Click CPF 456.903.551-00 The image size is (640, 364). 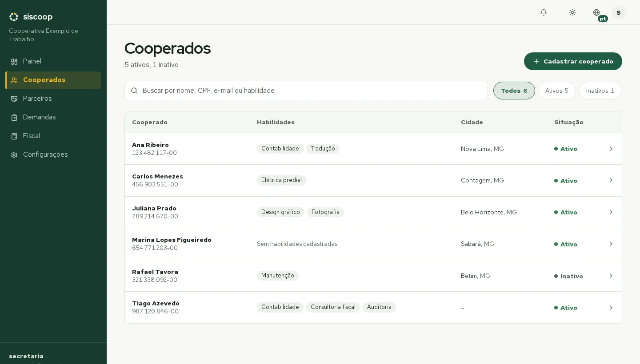click(155, 184)
